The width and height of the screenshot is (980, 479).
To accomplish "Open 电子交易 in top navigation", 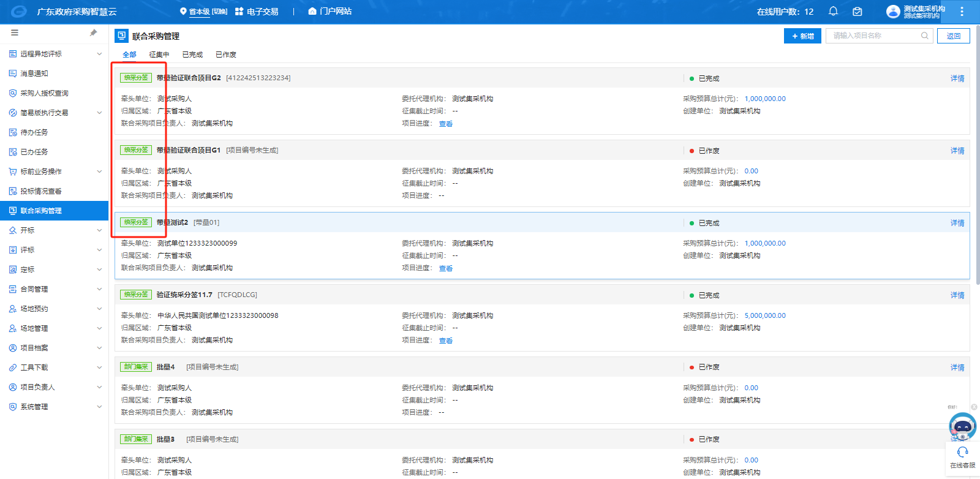I will (257, 12).
